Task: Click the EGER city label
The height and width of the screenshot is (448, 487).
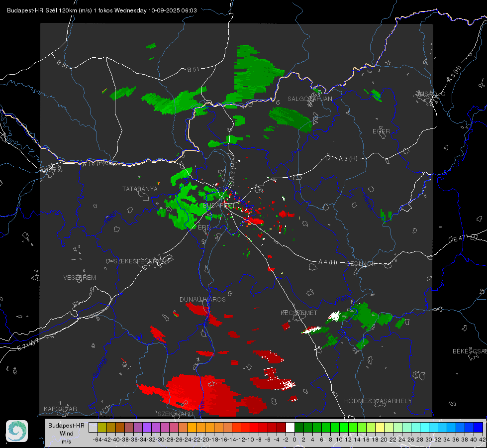Action: coord(381,131)
